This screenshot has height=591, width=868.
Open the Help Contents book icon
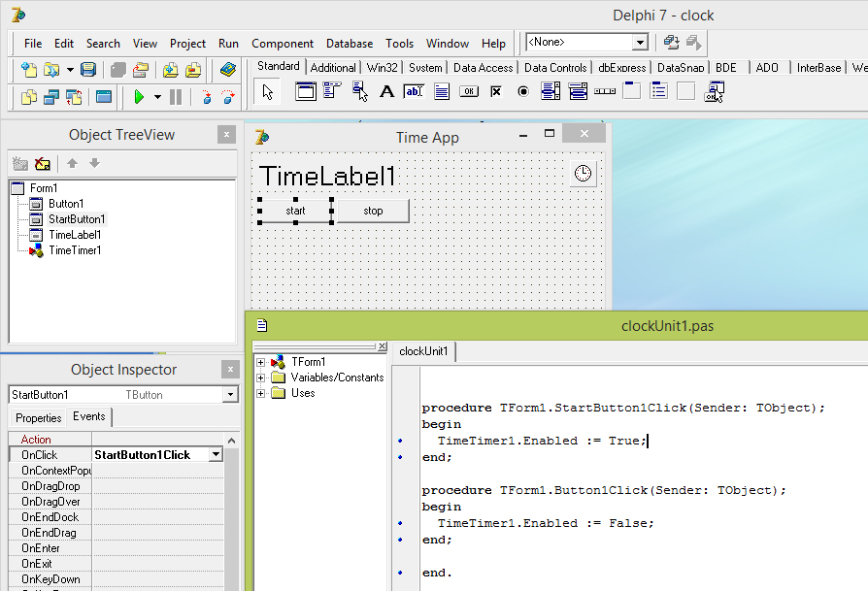coord(227,70)
